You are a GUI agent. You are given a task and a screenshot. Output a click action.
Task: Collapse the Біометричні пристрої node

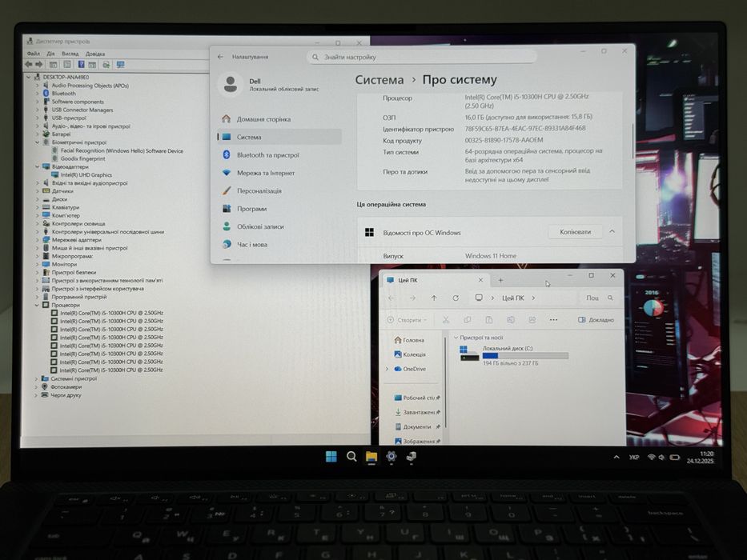pyautogui.click(x=38, y=142)
